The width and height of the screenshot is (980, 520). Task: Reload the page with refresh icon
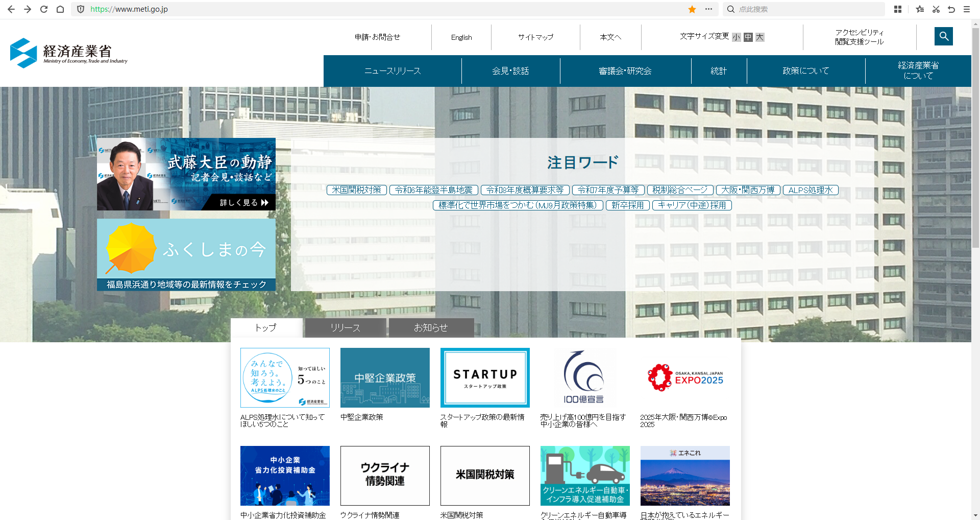44,9
